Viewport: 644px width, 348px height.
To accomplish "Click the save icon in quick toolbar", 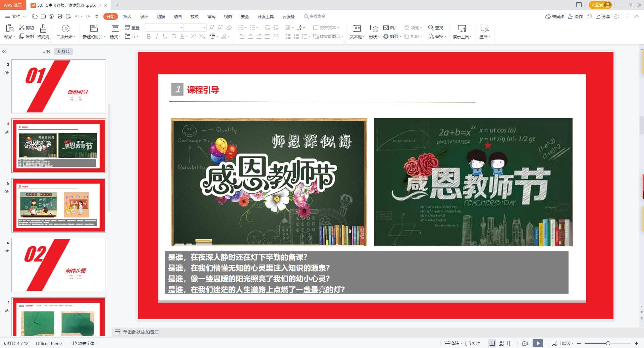I will (x=43, y=16).
